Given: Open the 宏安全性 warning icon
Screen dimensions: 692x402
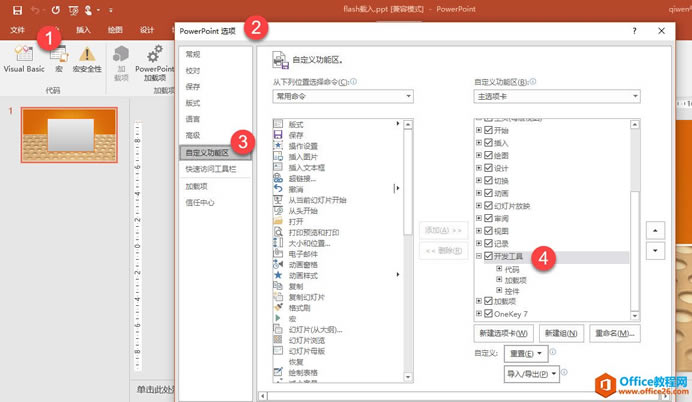Looking at the screenshot, I should click(x=87, y=54).
